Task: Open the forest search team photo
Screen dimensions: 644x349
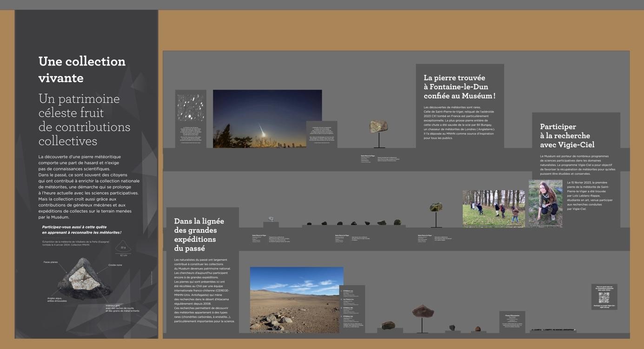Action: pyautogui.click(x=494, y=208)
